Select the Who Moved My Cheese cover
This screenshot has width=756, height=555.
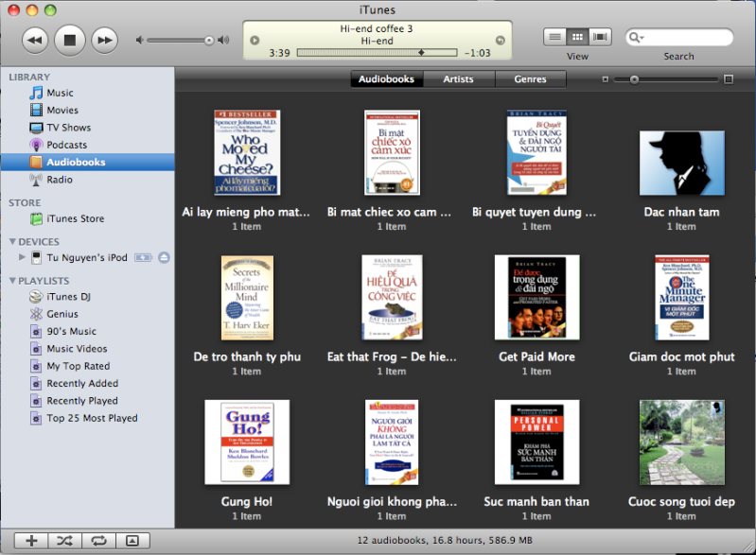pos(247,152)
